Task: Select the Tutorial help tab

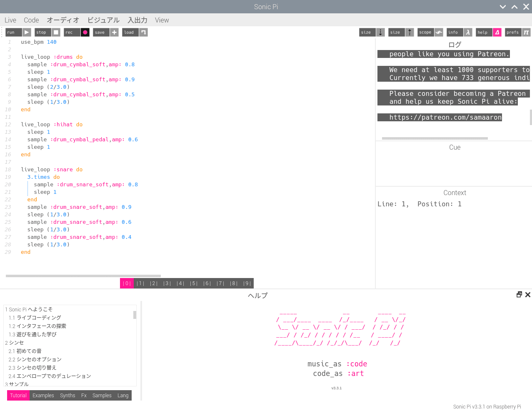Action: tap(18, 396)
